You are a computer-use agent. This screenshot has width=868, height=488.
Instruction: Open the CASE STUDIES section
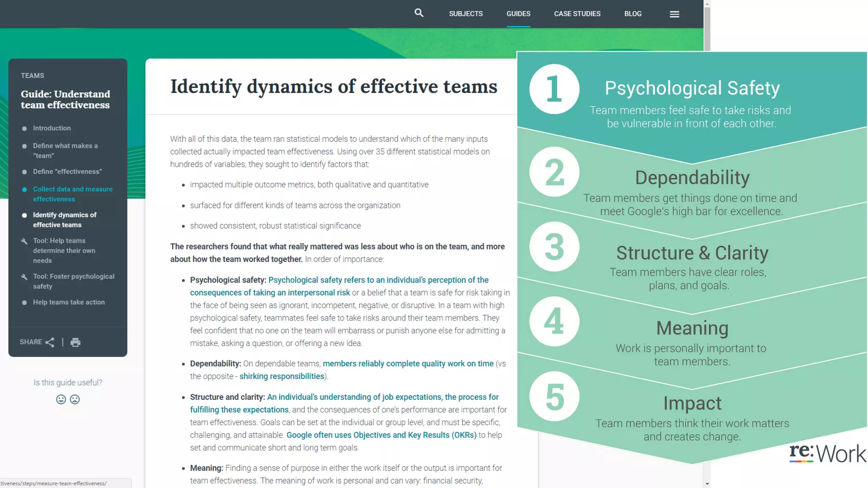(x=577, y=14)
